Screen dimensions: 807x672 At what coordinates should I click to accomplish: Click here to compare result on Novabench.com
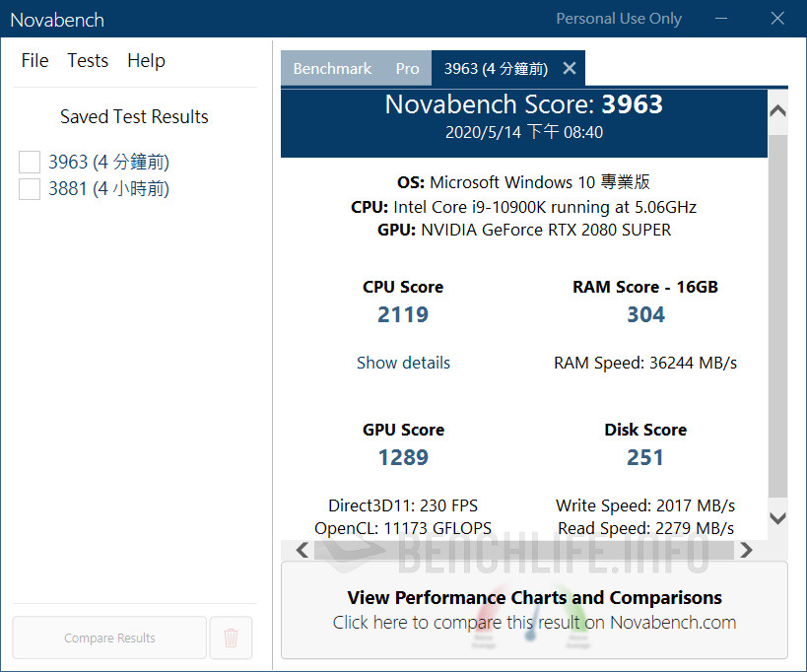[x=539, y=622]
